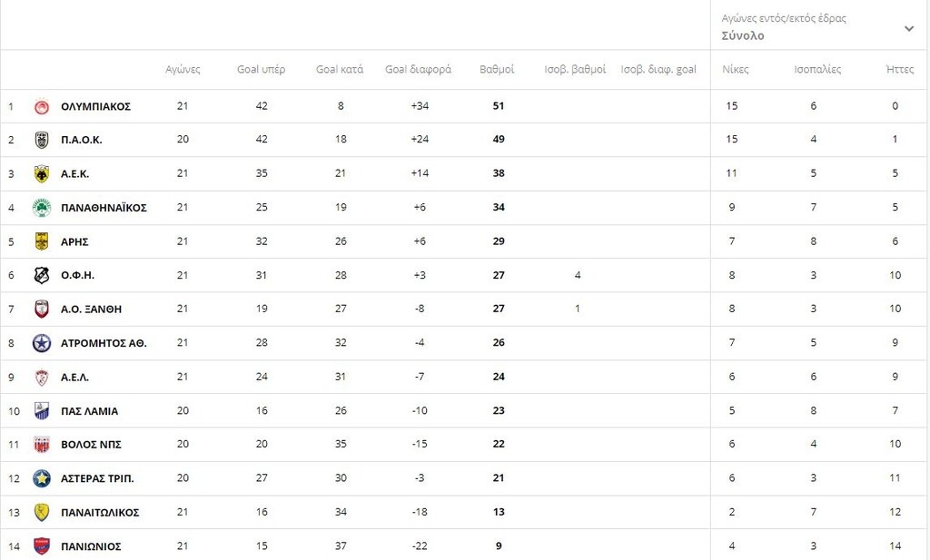The width and height of the screenshot is (930, 560).
Task: Click the Panathinaikos green shamrock crest
Action: (41, 208)
